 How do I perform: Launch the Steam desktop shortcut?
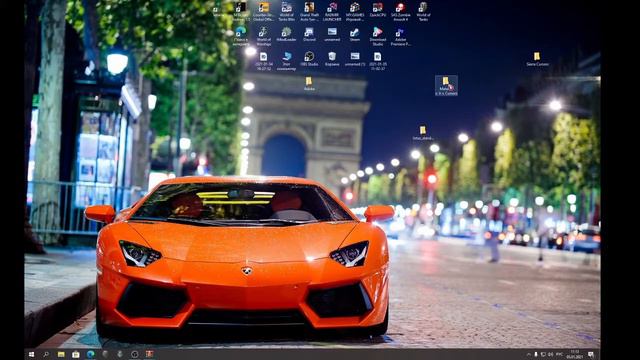[x=355, y=34]
